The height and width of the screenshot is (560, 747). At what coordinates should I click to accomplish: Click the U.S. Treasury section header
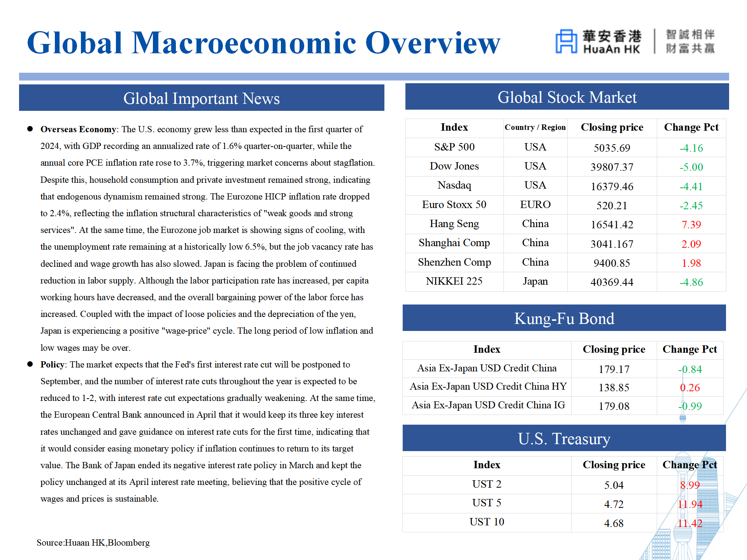[564, 438]
